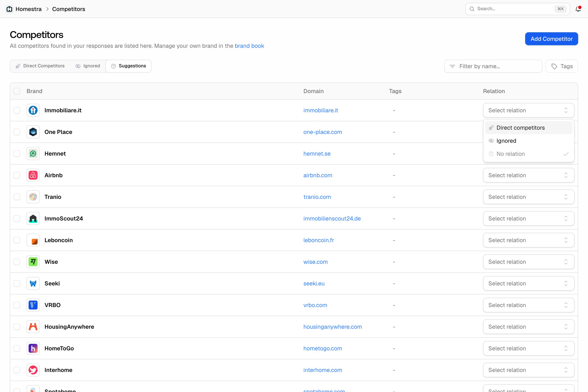Check the One Place row checkbox
This screenshot has width=588, height=392.
pos(17,132)
